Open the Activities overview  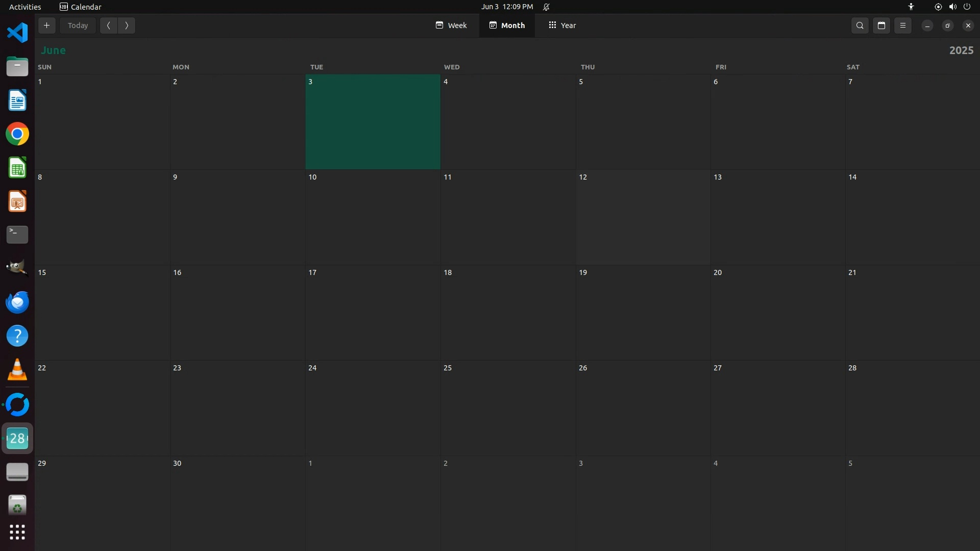pos(25,7)
